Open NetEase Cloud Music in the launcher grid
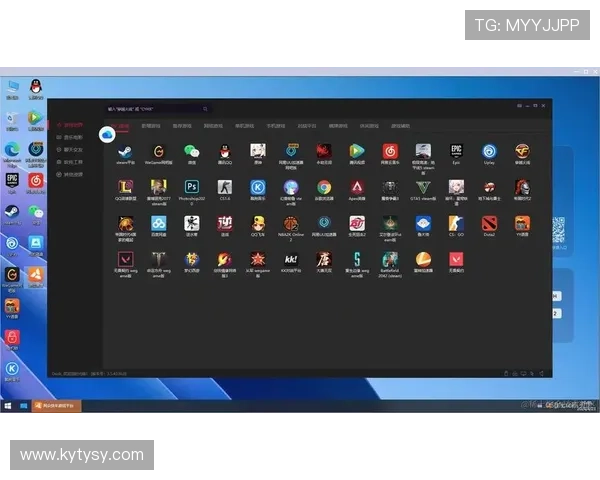The width and height of the screenshot is (600, 480). point(390,152)
